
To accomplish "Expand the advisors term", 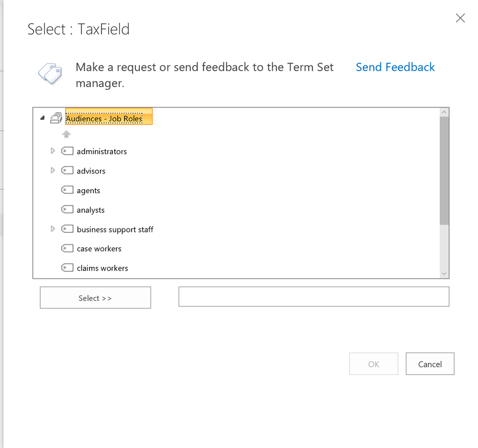I will pos(53,170).
